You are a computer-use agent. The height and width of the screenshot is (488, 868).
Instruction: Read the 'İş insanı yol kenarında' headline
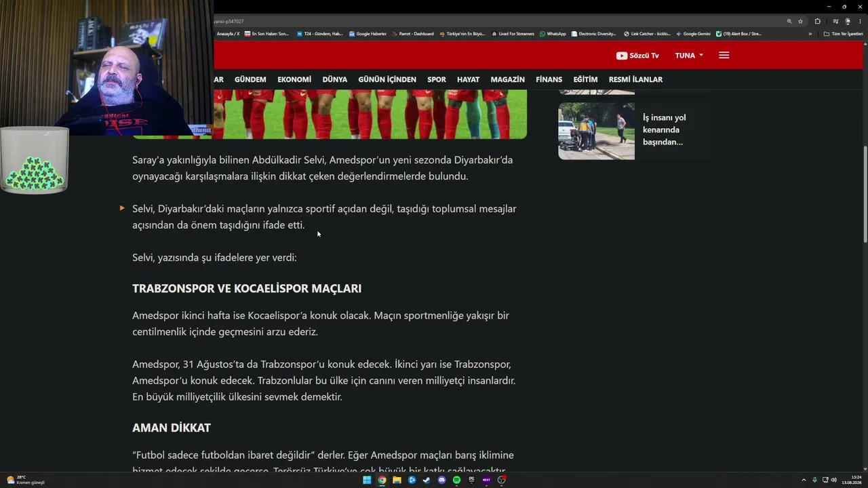664,129
